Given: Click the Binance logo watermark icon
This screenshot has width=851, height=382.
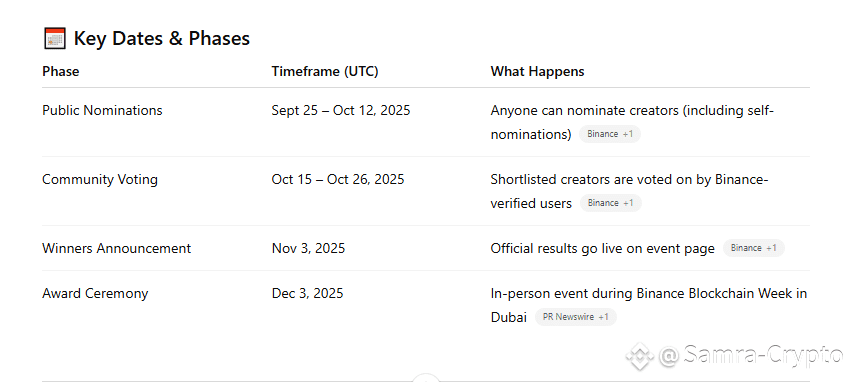Looking at the screenshot, I should tap(639, 356).
